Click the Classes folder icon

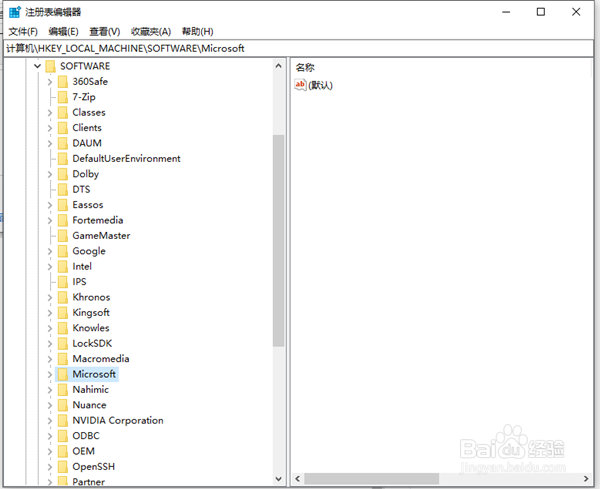tap(63, 112)
